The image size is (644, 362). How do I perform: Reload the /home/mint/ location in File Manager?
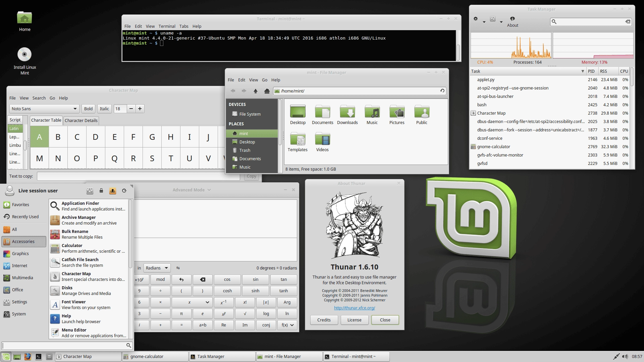tap(442, 91)
